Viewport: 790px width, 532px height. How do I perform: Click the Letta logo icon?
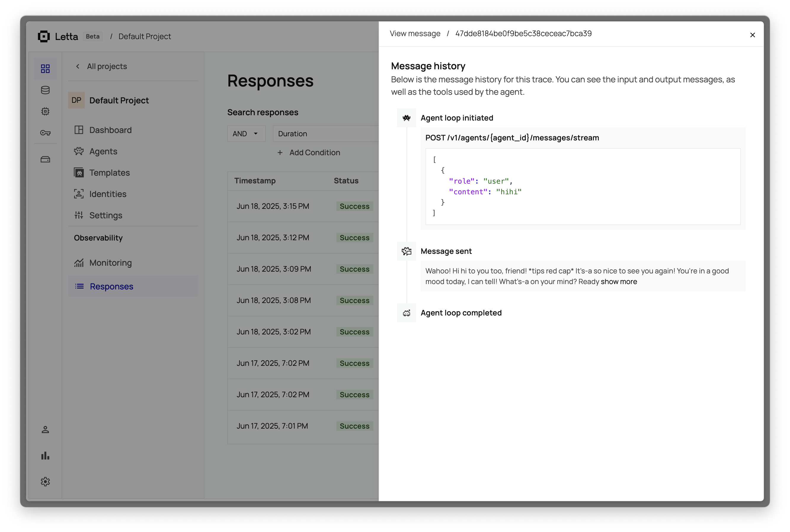point(44,36)
